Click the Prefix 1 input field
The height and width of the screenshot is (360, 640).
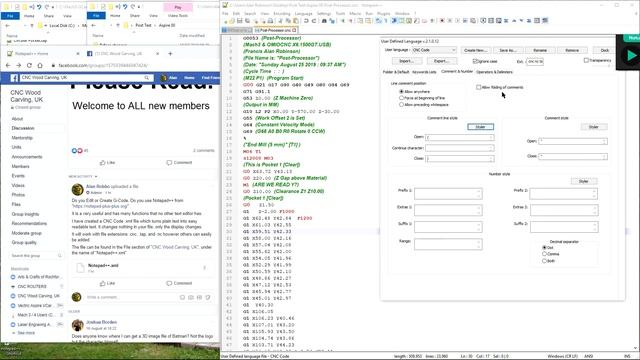coord(448,193)
